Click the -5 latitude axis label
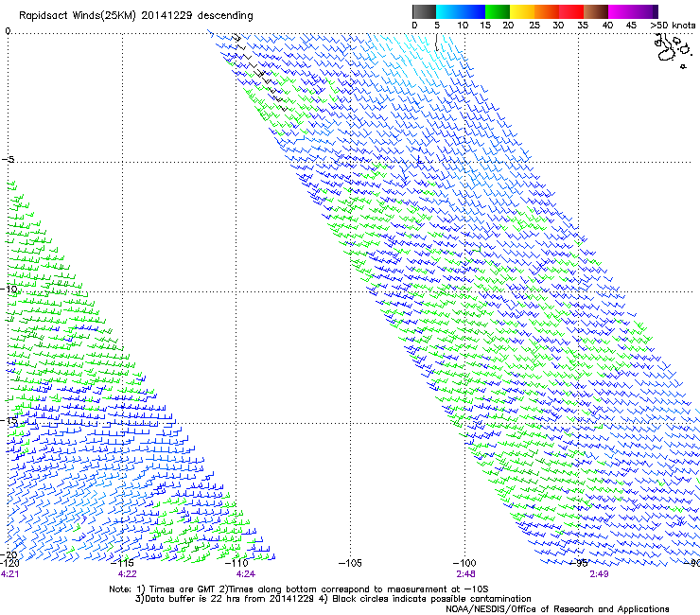700x615 pixels. tap(9, 159)
